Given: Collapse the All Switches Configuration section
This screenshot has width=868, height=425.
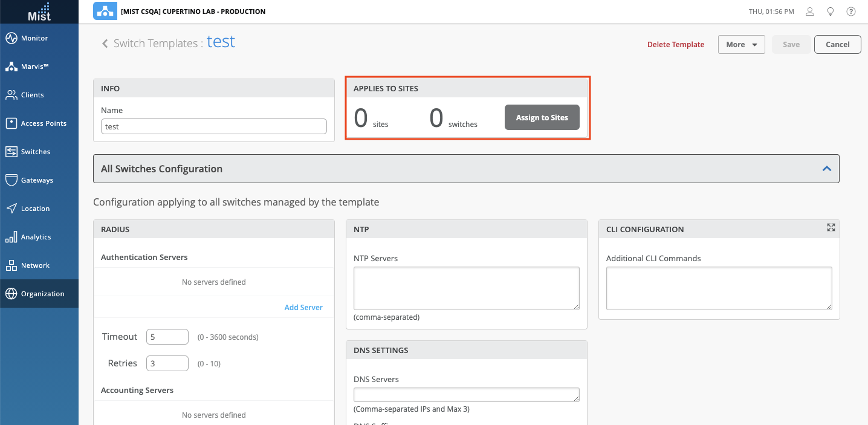Looking at the screenshot, I should [x=827, y=169].
